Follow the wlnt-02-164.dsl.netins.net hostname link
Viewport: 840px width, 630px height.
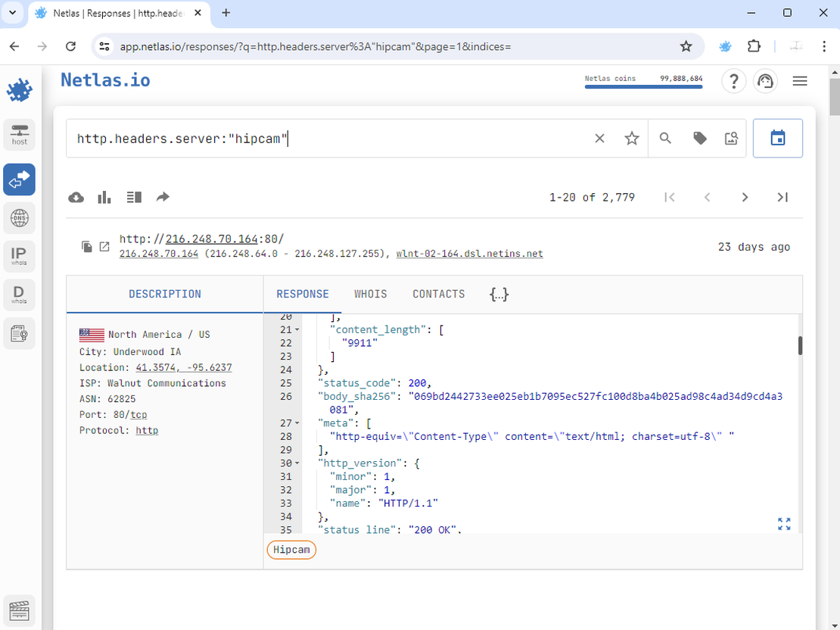coord(469,254)
